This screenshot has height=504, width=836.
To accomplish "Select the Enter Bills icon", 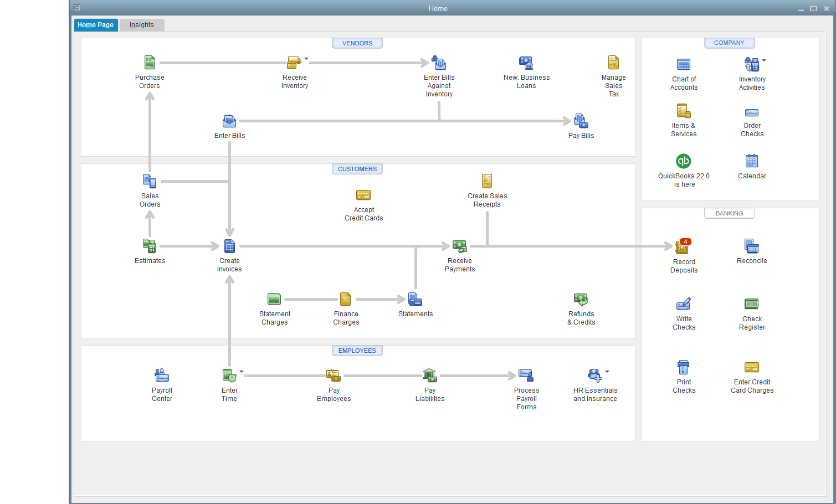I will pos(229,121).
